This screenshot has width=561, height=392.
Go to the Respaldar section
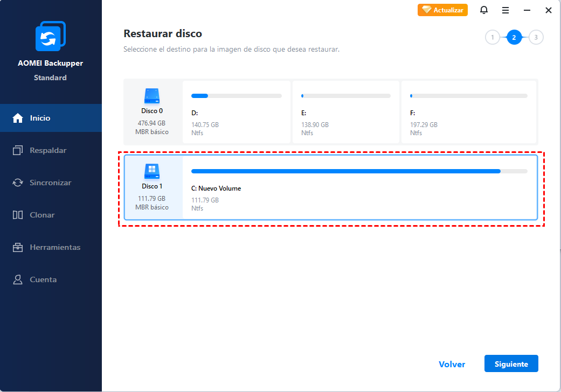[x=48, y=150]
